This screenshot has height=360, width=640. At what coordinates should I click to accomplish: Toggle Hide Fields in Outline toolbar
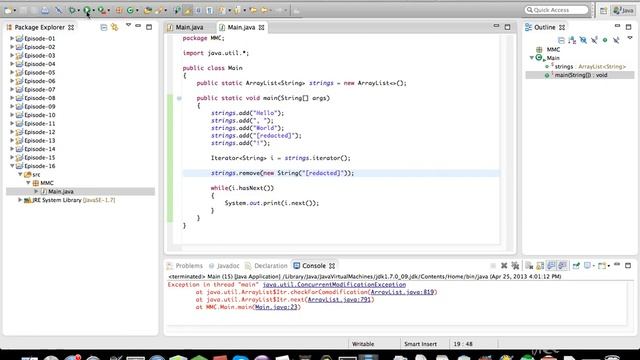pyautogui.click(x=583, y=40)
